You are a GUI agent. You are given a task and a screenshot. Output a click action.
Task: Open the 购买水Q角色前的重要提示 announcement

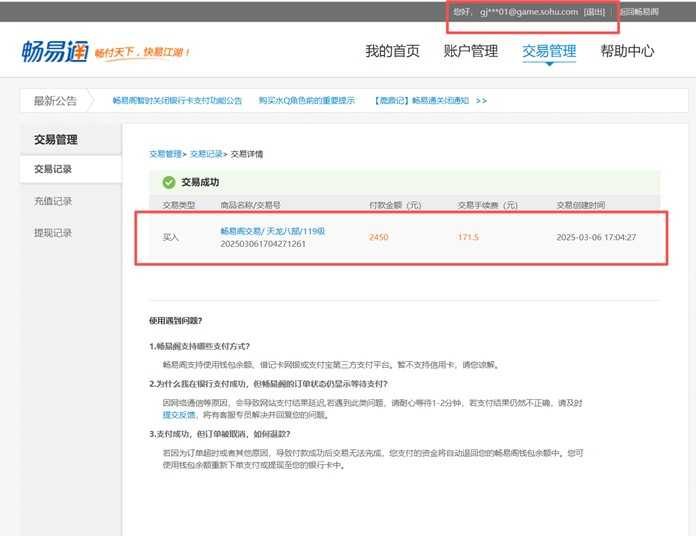306,101
